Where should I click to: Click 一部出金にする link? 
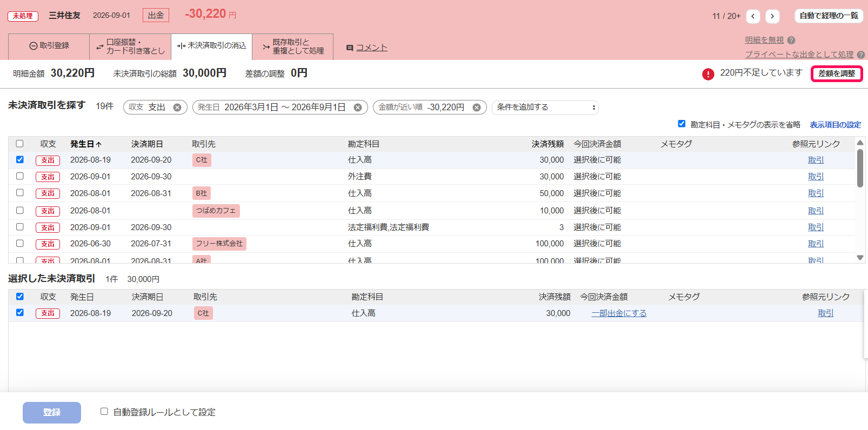[619, 313]
